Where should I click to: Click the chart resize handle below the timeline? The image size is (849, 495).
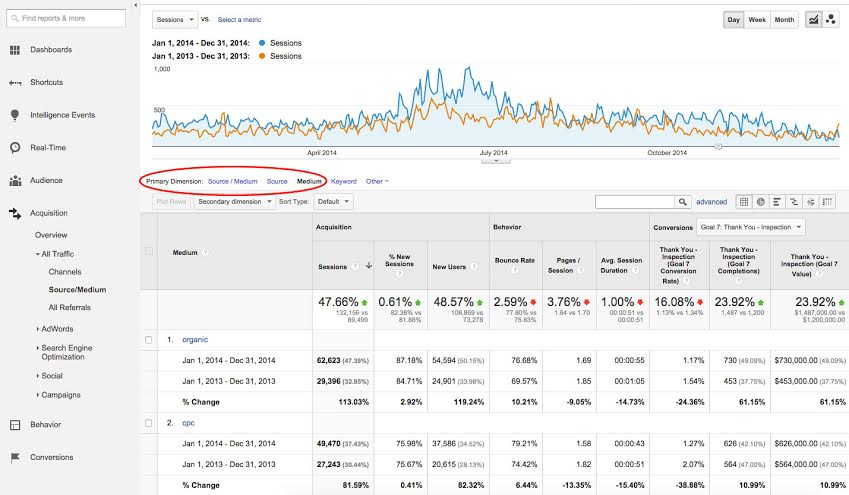click(717, 147)
